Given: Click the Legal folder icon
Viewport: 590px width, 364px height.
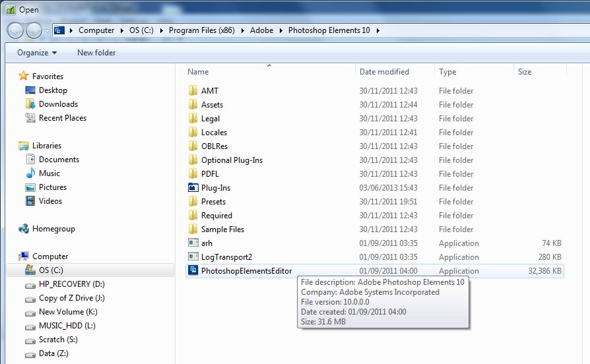Looking at the screenshot, I should click(x=193, y=119).
